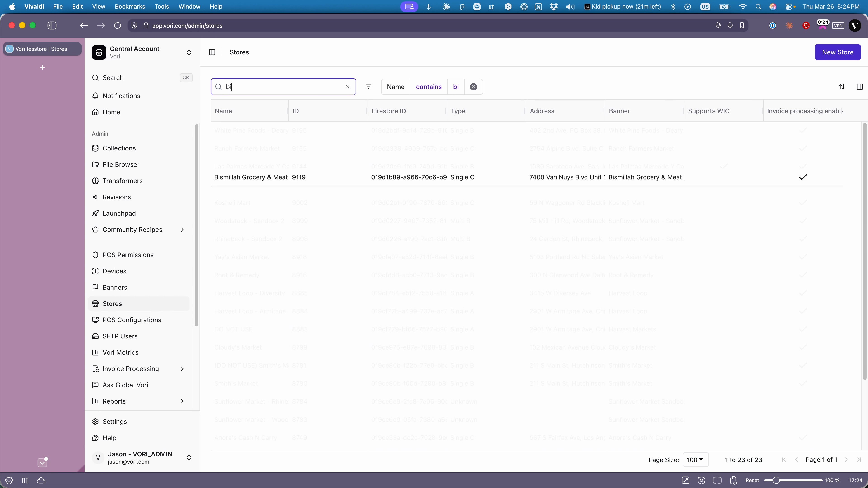Open the Central Account switcher
The width and height of the screenshot is (868, 488).
click(x=189, y=52)
